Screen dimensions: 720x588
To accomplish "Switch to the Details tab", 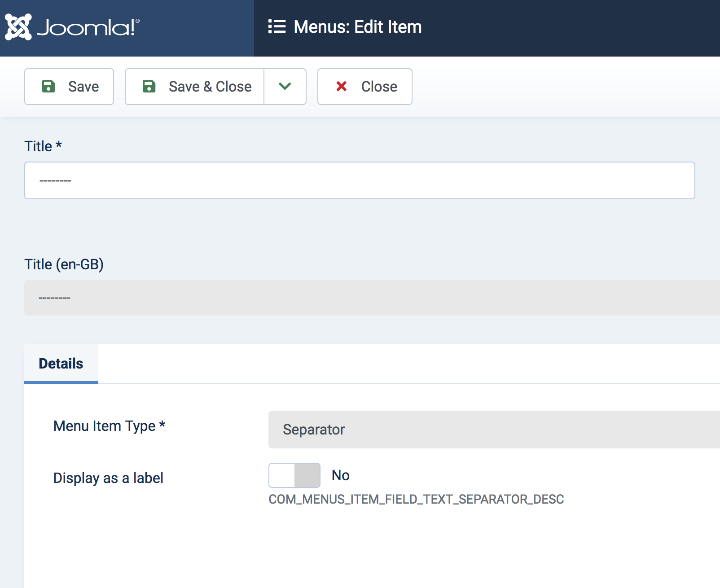I will click(61, 364).
